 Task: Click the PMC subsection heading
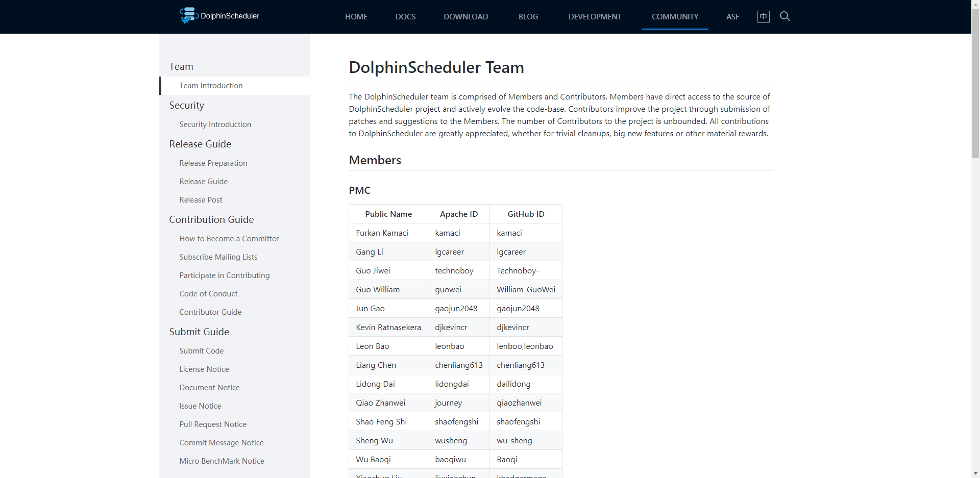(359, 190)
